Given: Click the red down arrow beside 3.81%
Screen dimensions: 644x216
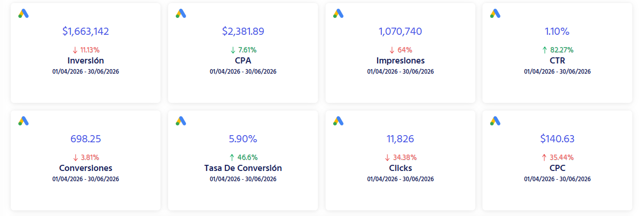Looking at the screenshot, I should [76, 158].
